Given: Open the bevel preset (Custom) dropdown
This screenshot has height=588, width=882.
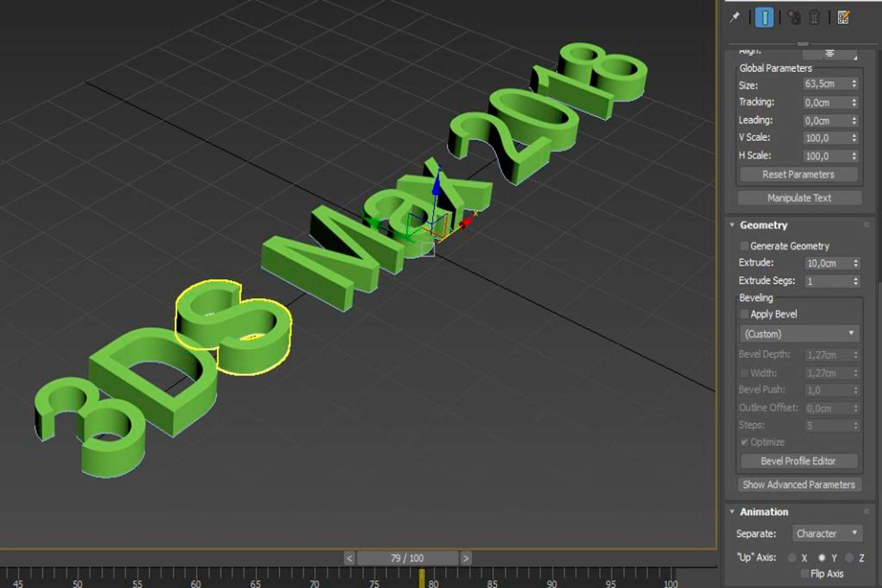Looking at the screenshot, I should 799,334.
